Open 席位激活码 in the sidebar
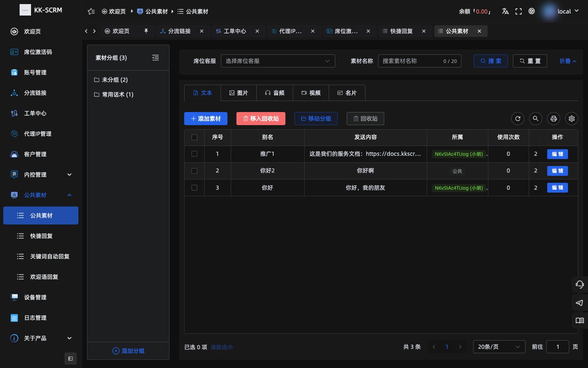The image size is (588, 368). (x=41, y=52)
